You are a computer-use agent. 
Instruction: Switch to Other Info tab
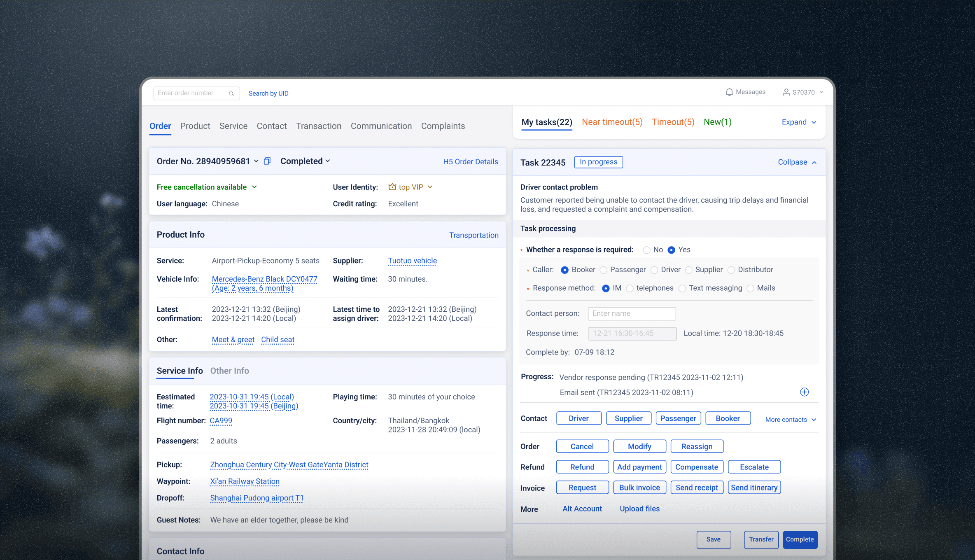click(230, 371)
